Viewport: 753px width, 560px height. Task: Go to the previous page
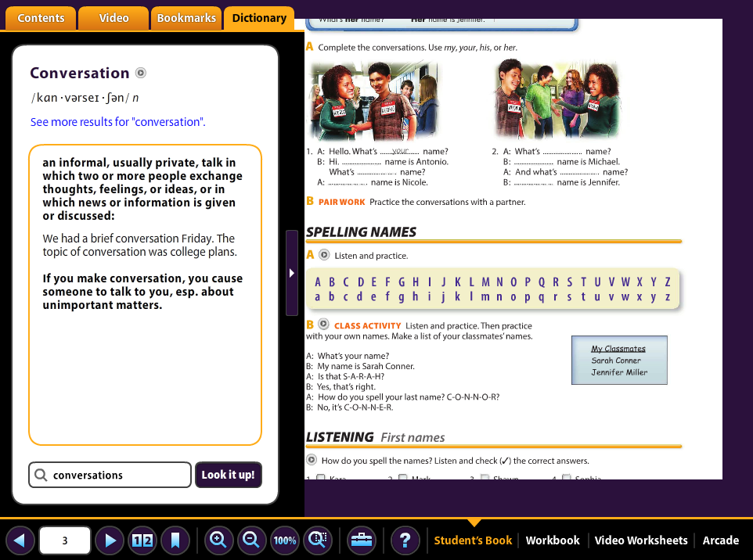[20, 540]
